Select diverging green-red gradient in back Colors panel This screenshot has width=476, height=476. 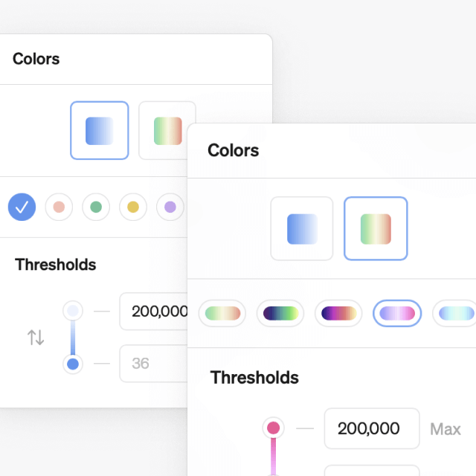[x=164, y=131]
